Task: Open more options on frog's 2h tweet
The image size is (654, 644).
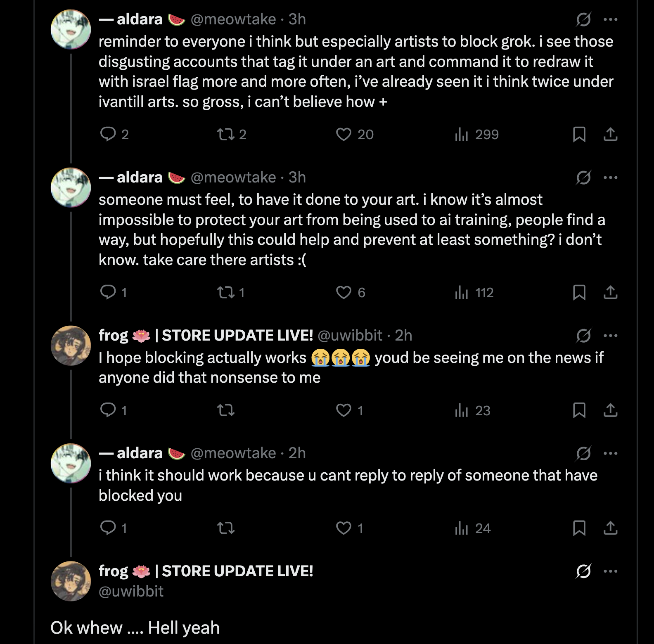Action: (610, 336)
